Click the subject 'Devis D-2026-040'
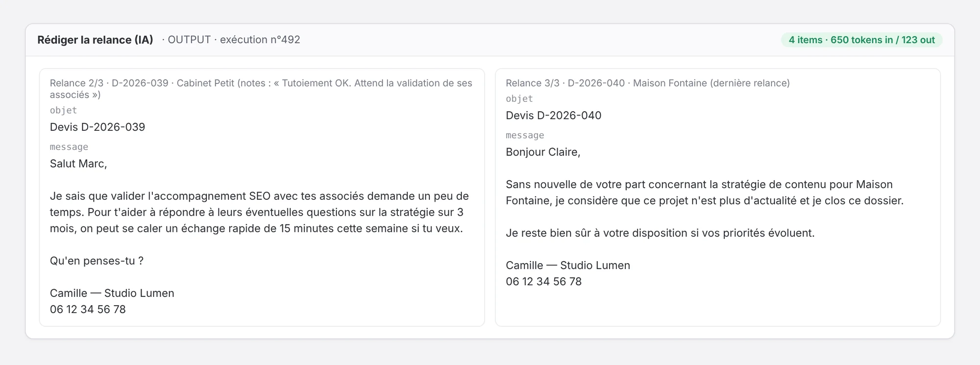 [x=554, y=115]
